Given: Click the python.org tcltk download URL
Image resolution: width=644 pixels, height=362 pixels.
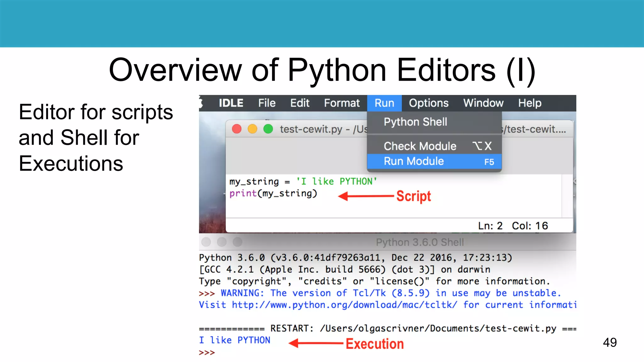Looking at the screenshot, I should tap(344, 305).
